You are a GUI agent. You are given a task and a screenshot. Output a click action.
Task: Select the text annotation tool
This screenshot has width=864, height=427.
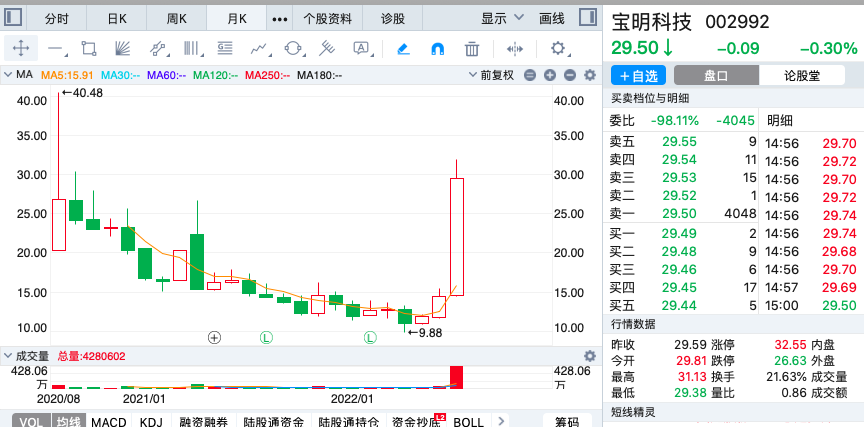pos(362,48)
